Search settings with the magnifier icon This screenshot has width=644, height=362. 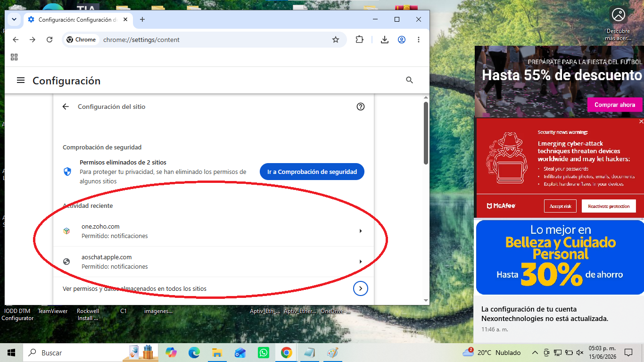tap(410, 80)
